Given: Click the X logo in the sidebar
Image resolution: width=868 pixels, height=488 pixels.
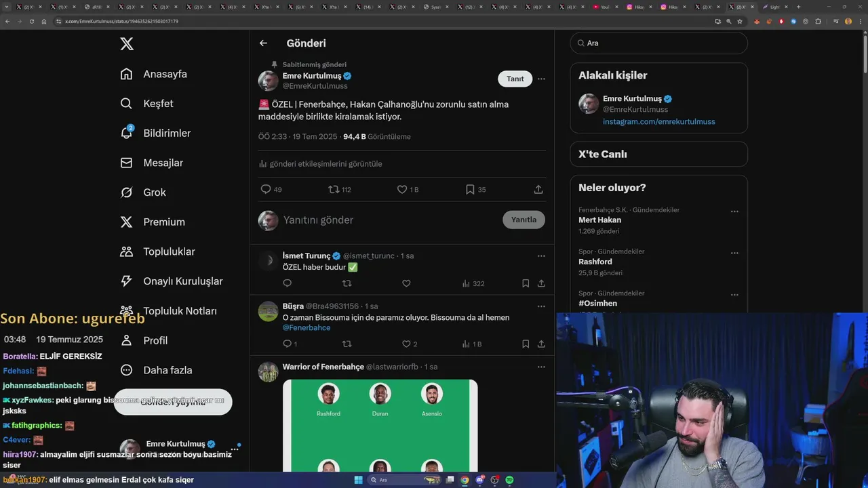Looking at the screenshot, I should [x=127, y=44].
